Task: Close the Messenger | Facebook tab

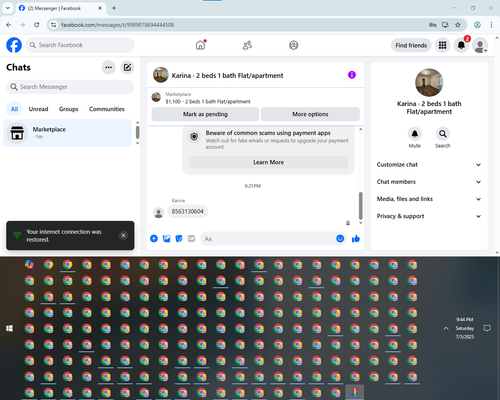Action: tap(100, 8)
